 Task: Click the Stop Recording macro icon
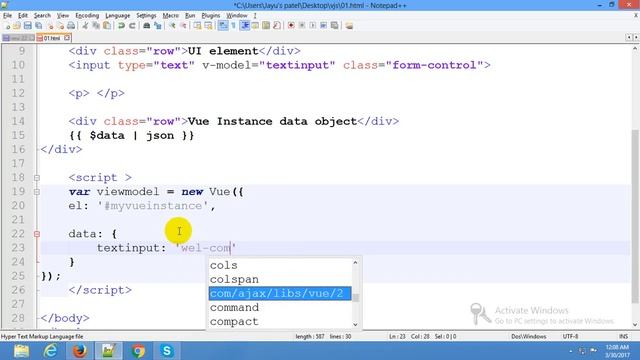(x=302, y=26)
